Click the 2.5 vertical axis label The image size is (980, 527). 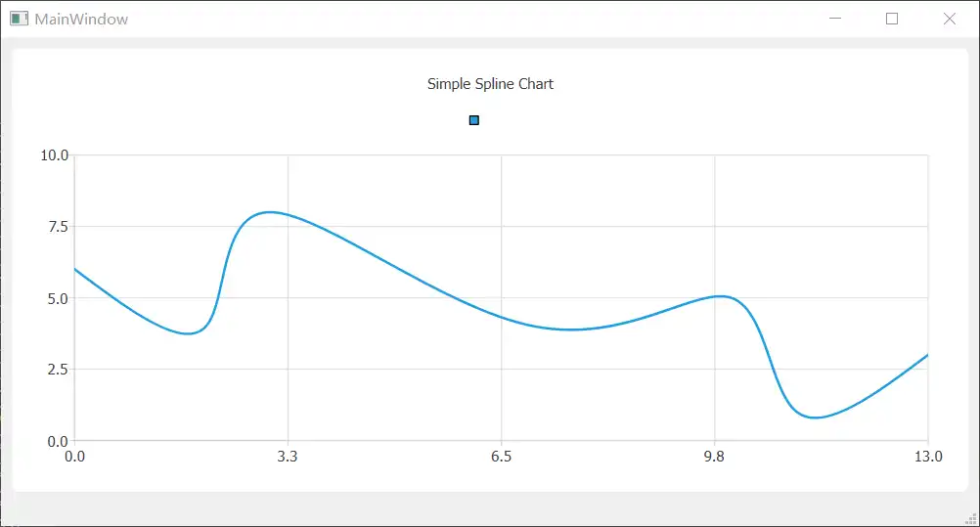(58, 370)
